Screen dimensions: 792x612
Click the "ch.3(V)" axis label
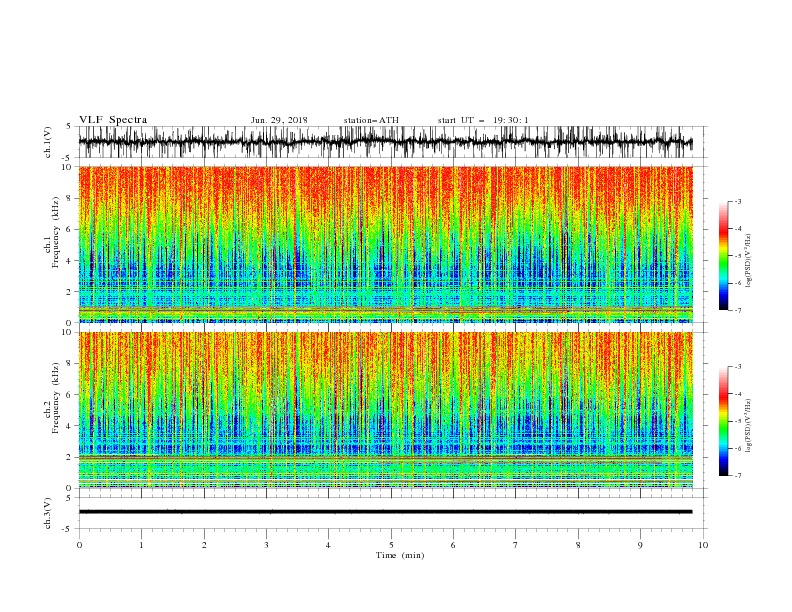click(48, 513)
